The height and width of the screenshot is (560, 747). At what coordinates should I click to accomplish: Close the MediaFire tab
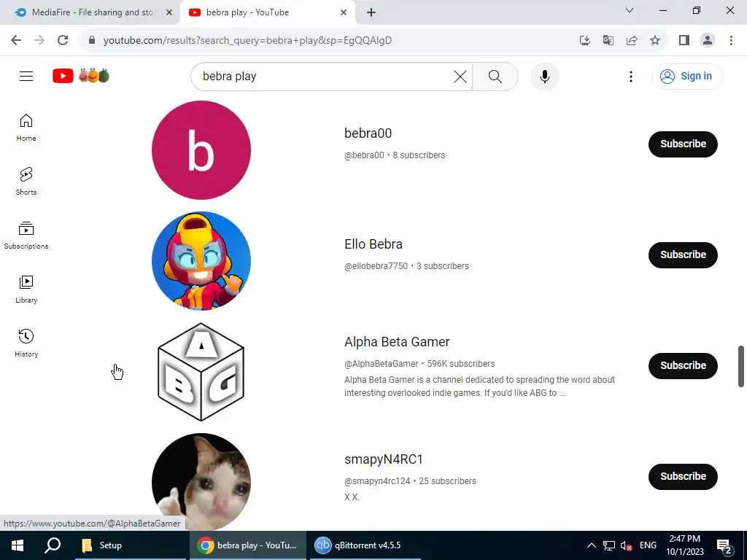[x=169, y=12]
